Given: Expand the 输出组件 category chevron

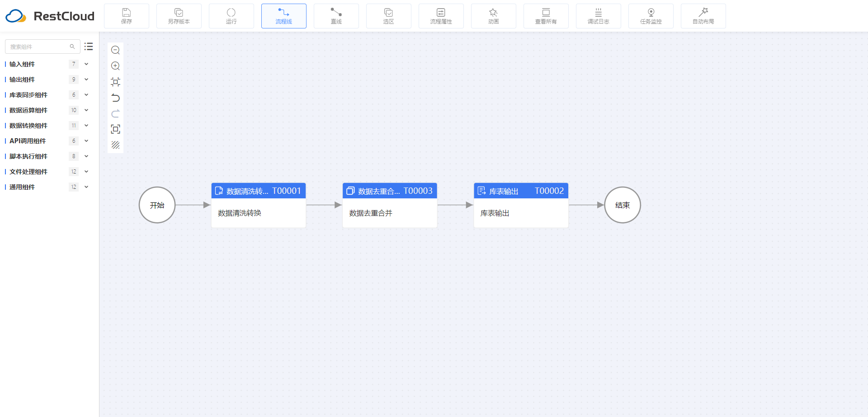Looking at the screenshot, I should (x=86, y=80).
